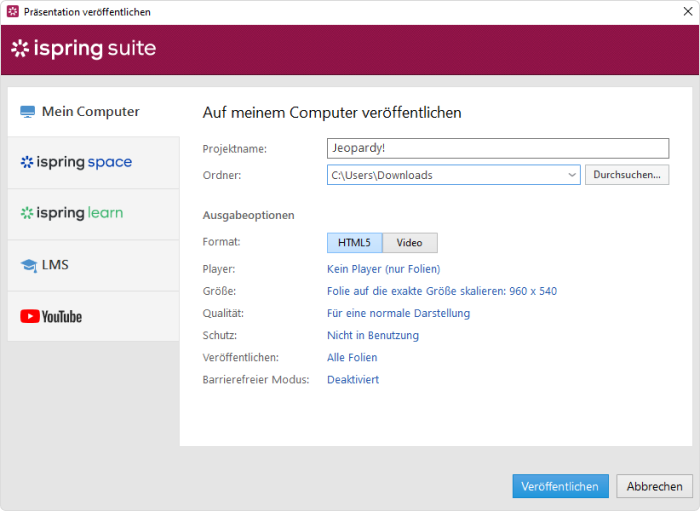700x511 pixels.
Task: Close the Präsentation veröffentlichen dialog
Action: 688,12
